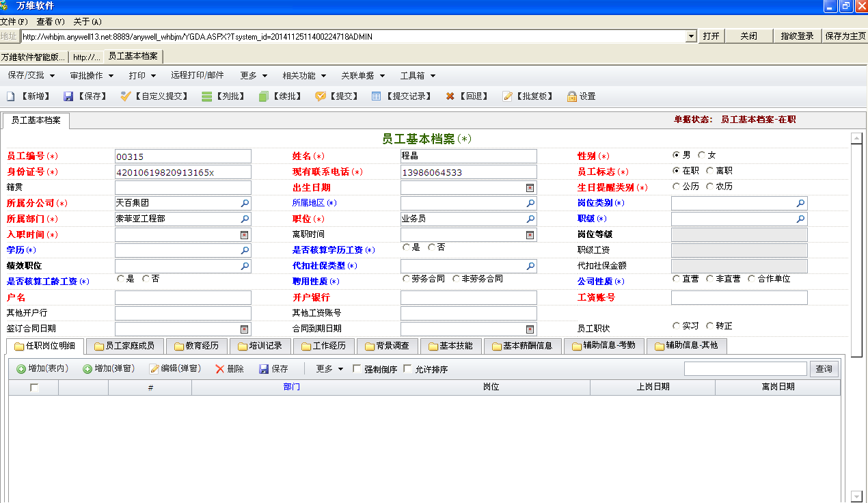Image resolution: width=868 pixels, height=503 pixels.
Task: Click the 【自定义提交】 toolbar icon
Action: coord(126,96)
